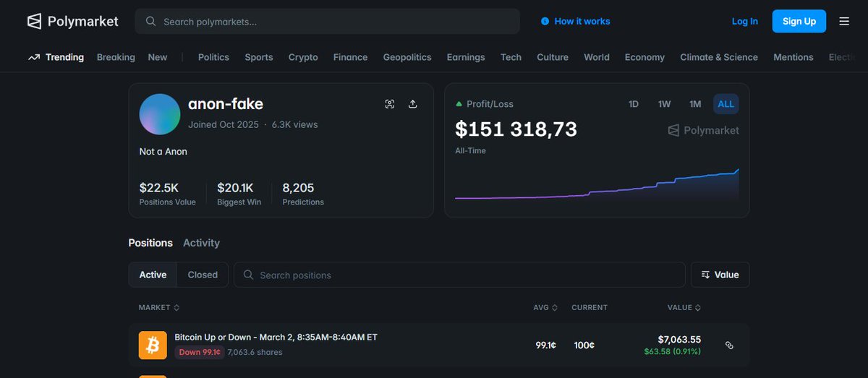Focus the Search positions field
The image size is (868, 378).
(x=459, y=275)
